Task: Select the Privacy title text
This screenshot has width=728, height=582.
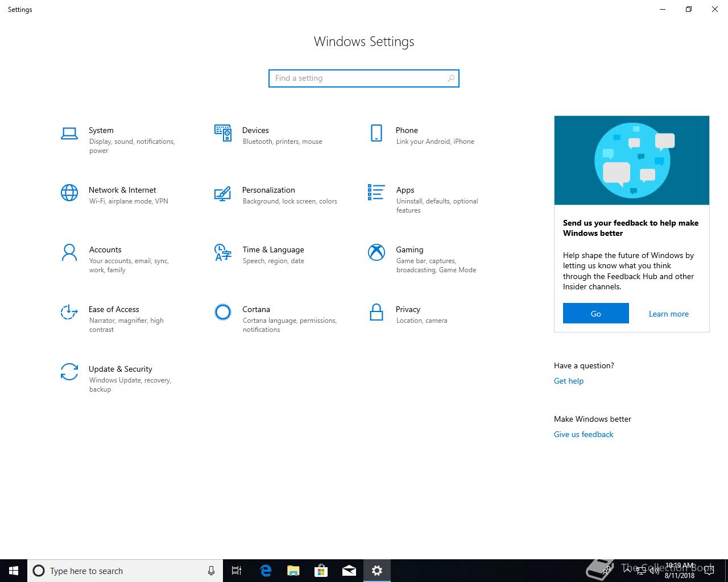Action: (x=408, y=309)
